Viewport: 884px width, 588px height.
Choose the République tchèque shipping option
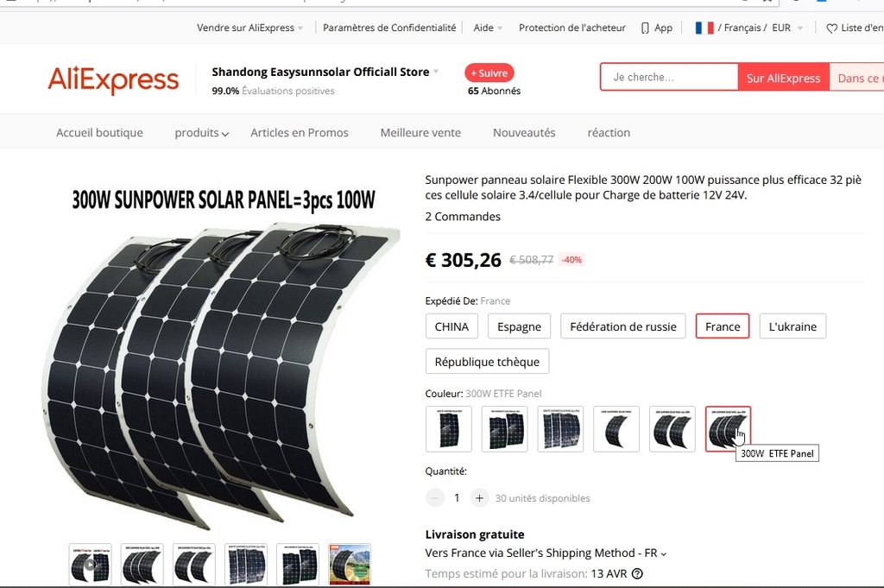coord(487,362)
